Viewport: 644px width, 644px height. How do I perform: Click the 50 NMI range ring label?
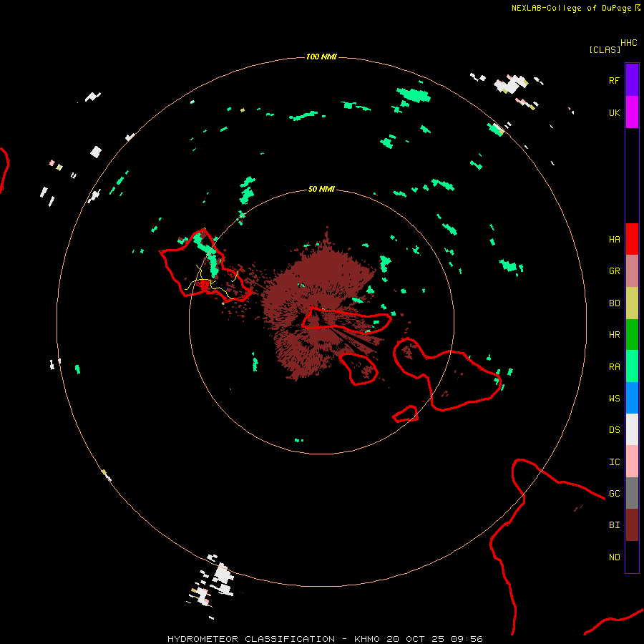321,189
